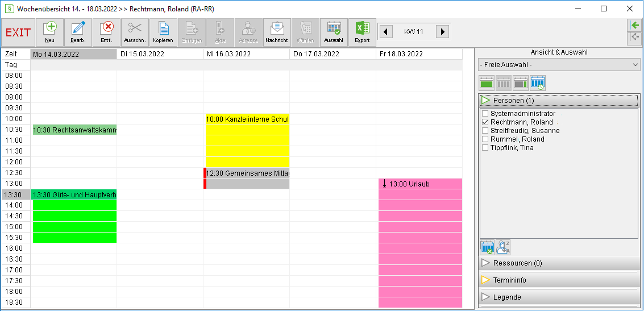Open 13:30 Güte- und Hauptverhandlung appointment
644x311 pixels.
[75, 216]
